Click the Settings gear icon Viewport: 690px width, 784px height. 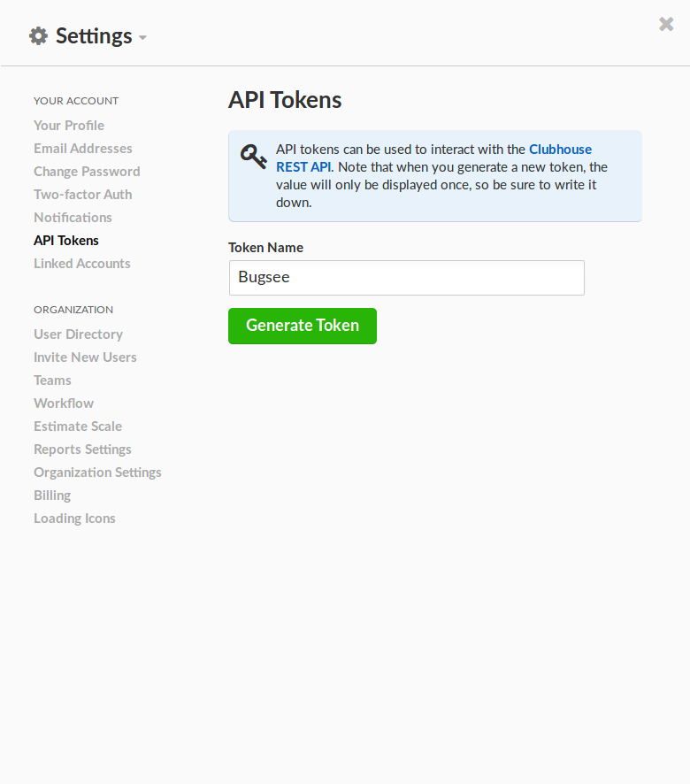(37, 35)
